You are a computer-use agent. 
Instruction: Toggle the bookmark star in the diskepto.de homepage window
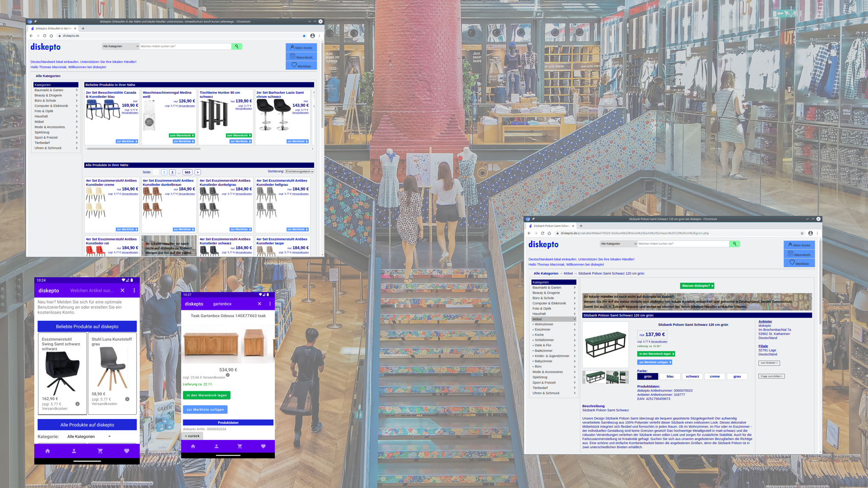pyautogui.click(x=304, y=36)
